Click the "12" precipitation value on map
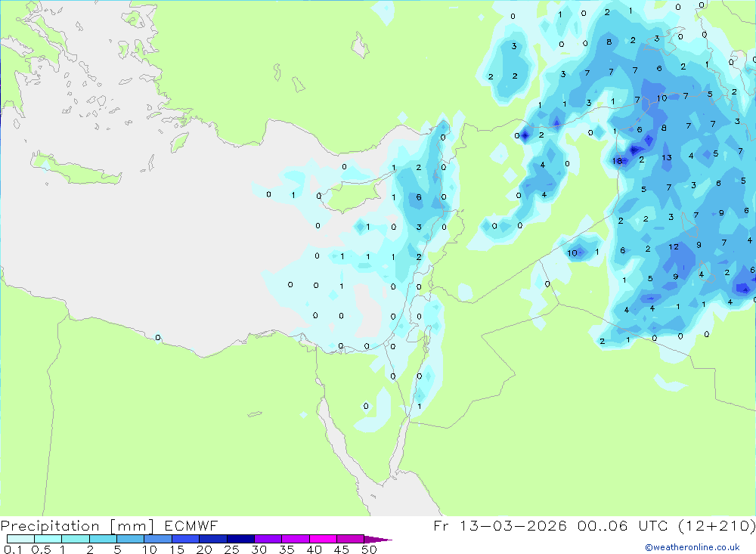 click(x=674, y=247)
